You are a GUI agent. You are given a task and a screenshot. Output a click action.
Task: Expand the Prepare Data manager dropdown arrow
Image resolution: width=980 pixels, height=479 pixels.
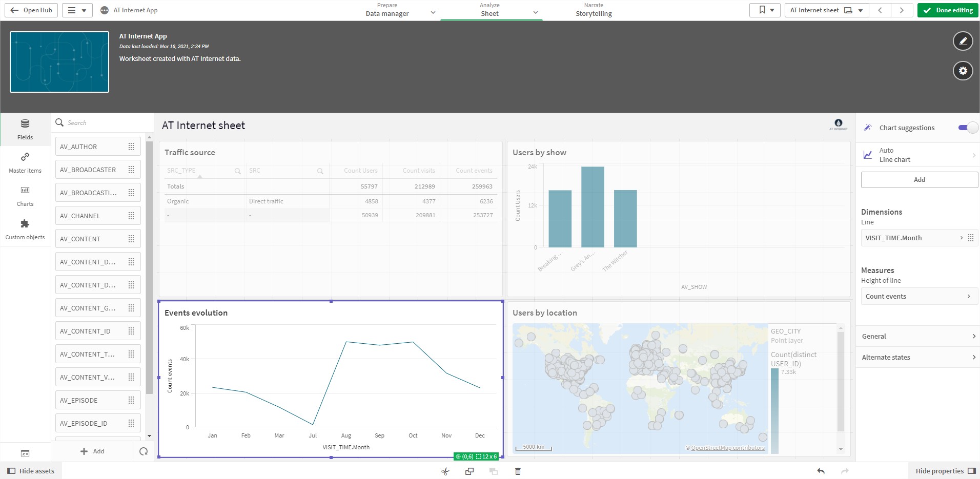[433, 13]
